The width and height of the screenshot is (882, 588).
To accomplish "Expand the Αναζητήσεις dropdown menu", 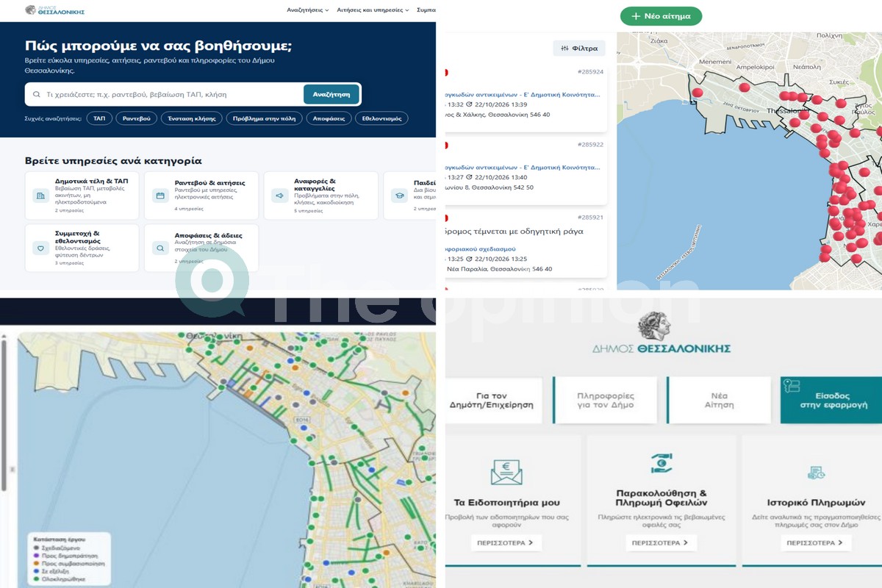I will 307,10.
